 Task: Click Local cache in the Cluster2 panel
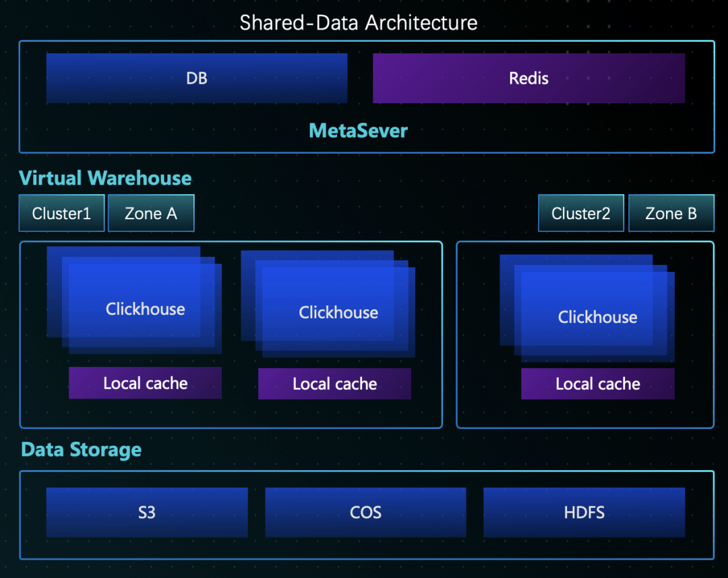pos(597,384)
